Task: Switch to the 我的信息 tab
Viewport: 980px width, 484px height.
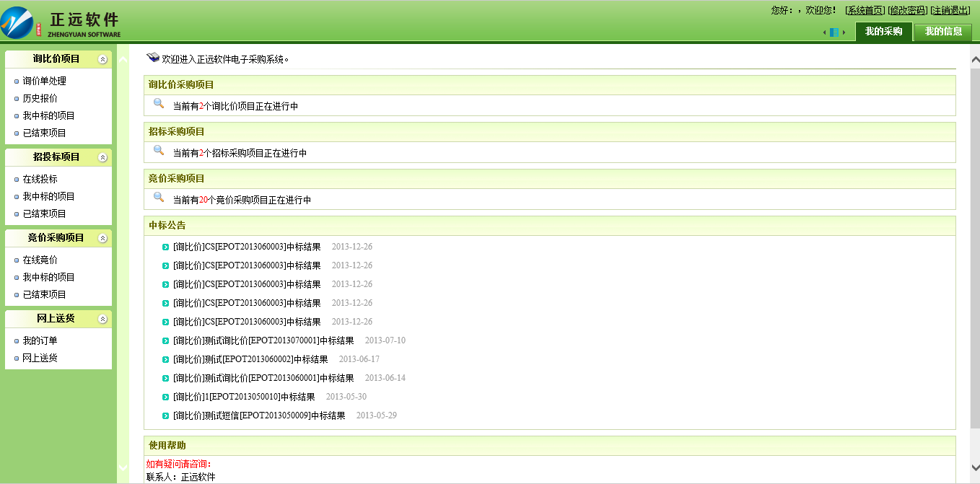Action: (x=943, y=32)
